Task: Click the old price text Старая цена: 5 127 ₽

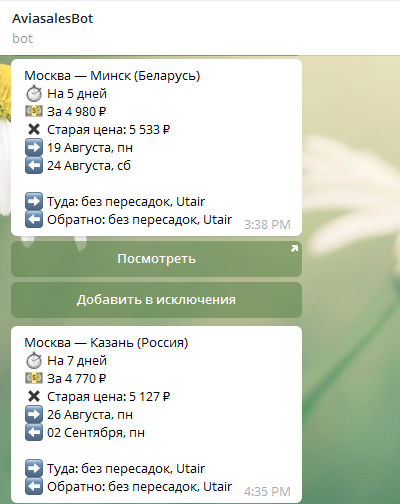Action: pos(109,397)
